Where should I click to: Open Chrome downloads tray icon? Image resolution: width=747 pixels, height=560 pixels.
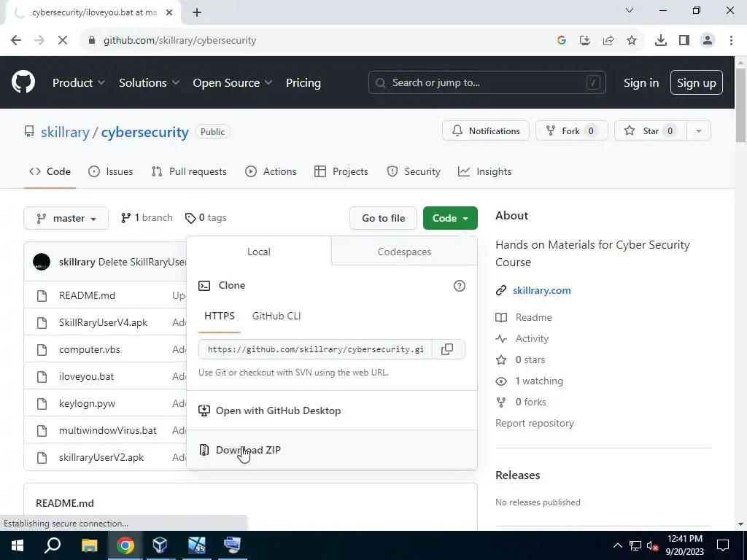point(661,41)
